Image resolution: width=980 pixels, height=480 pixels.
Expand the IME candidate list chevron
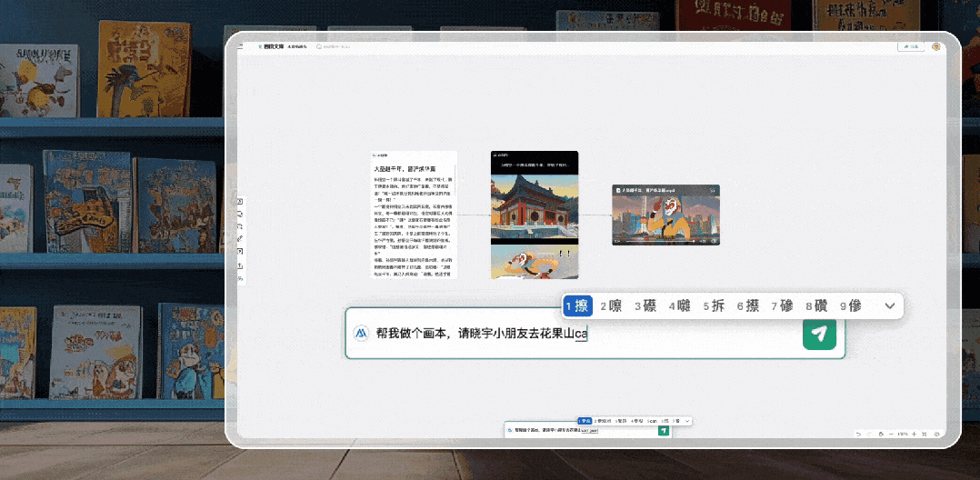point(889,306)
